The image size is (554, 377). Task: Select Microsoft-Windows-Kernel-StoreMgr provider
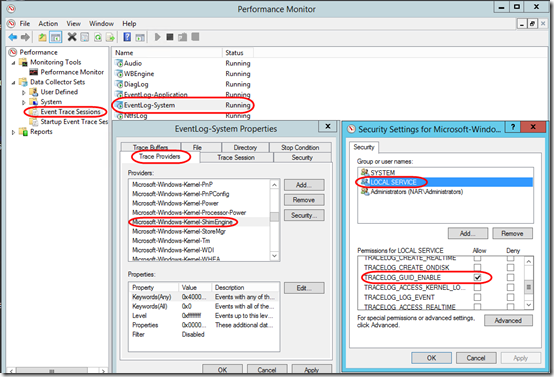[x=179, y=231]
